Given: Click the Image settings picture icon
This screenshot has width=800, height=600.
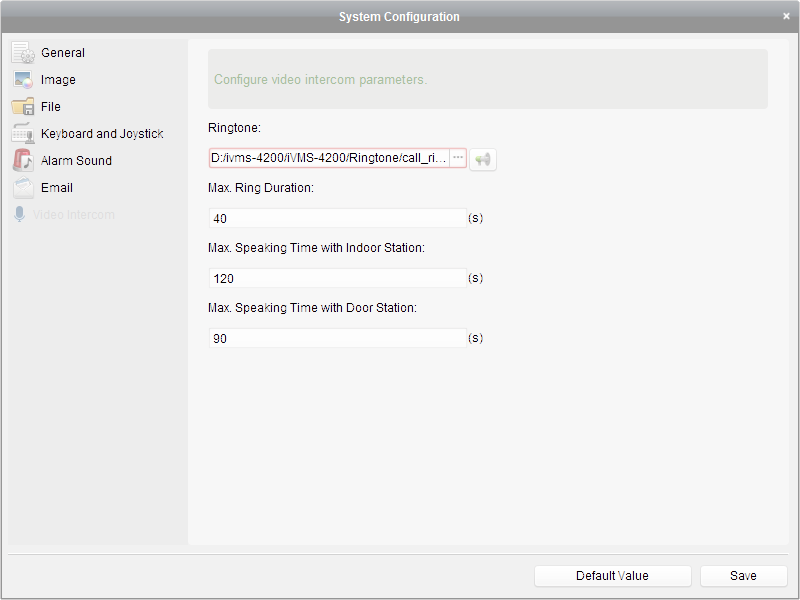Looking at the screenshot, I should (x=23, y=80).
